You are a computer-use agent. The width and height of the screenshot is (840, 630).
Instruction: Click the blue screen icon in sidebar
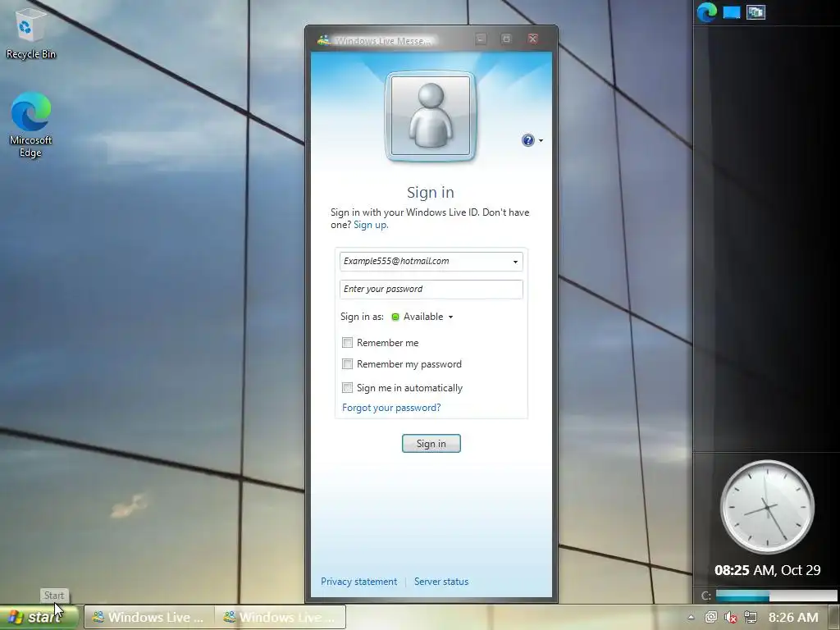[x=731, y=12]
